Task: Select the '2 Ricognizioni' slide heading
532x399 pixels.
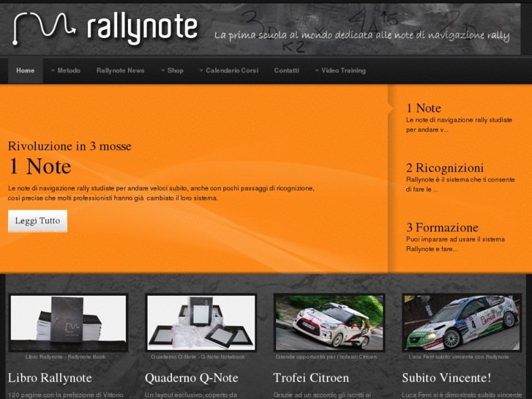Action: point(444,168)
